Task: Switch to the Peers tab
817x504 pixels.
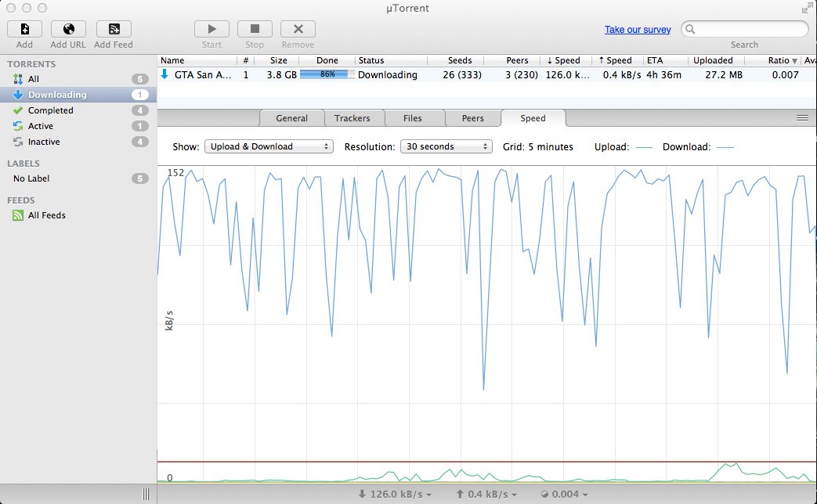Action: (x=473, y=118)
